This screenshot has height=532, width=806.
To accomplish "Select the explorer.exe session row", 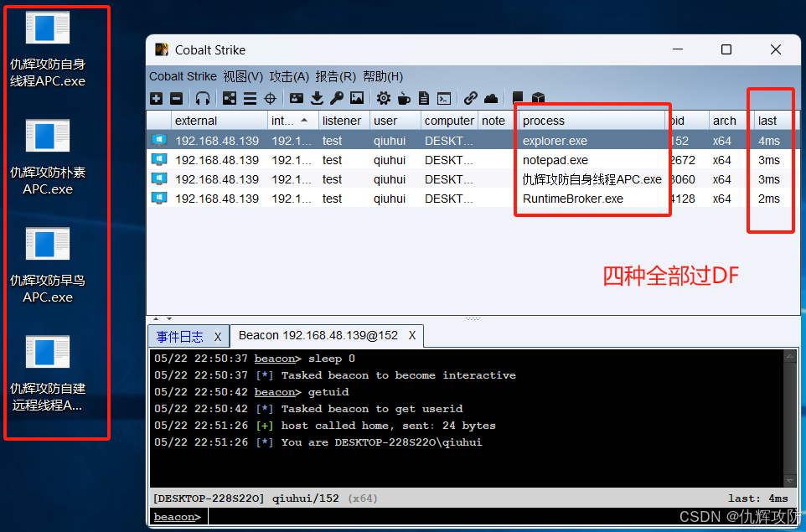I will point(473,140).
